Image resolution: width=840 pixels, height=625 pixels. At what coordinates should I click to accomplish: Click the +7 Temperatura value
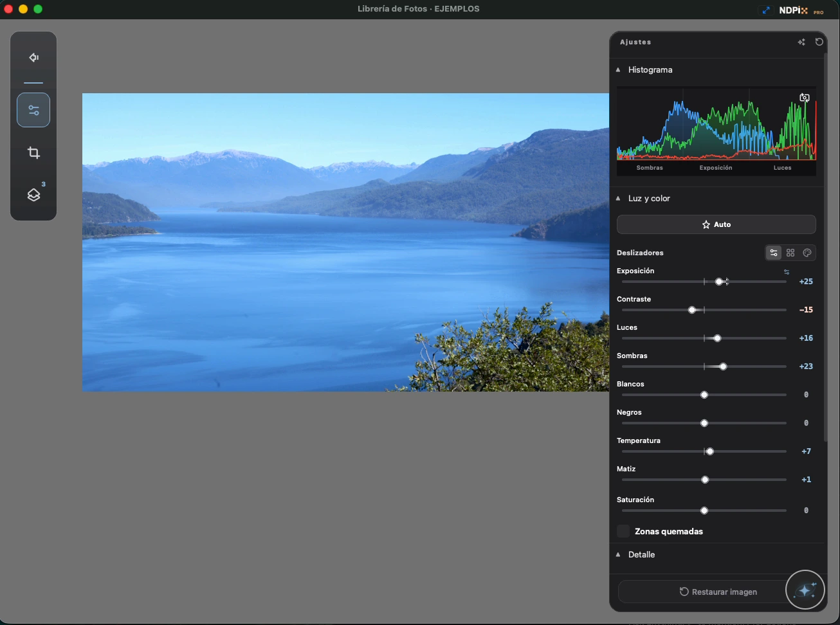806,451
